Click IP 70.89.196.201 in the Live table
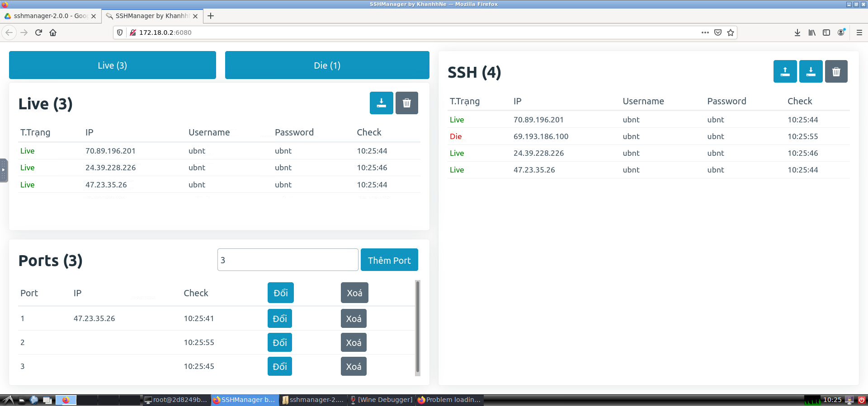This screenshot has width=868, height=406. (x=110, y=151)
